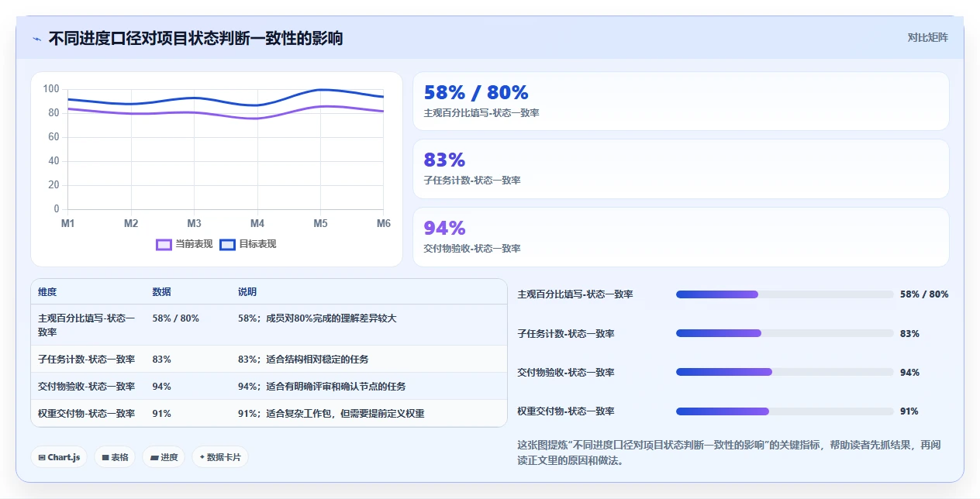Viewport: 980px width, 499px height.
Task: Select the 83% 子任务计数 data card
Action: pos(681,169)
